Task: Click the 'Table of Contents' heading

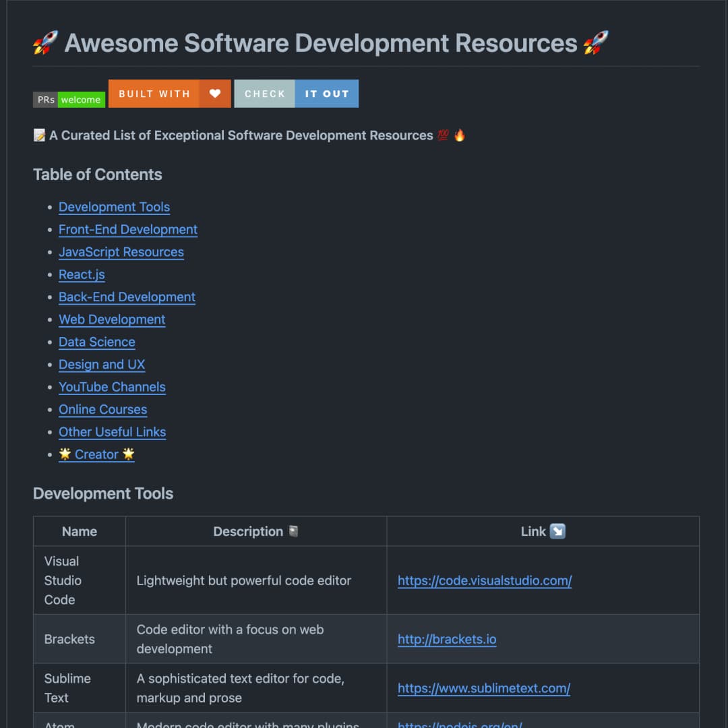Action: (98, 175)
